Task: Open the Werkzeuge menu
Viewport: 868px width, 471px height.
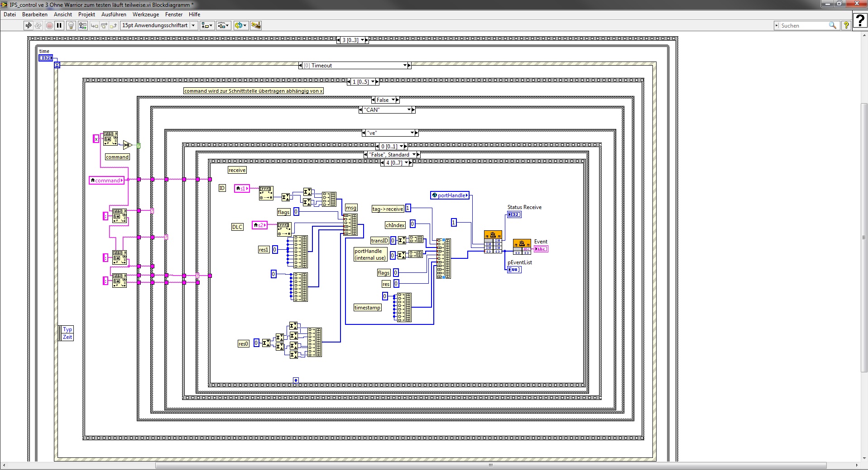Action: pyautogui.click(x=146, y=14)
